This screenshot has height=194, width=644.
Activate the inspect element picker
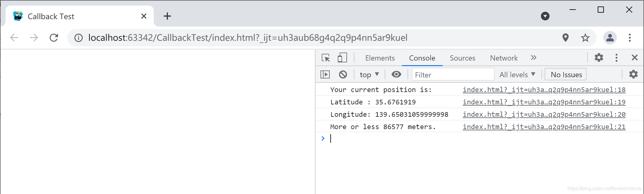(326, 58)
